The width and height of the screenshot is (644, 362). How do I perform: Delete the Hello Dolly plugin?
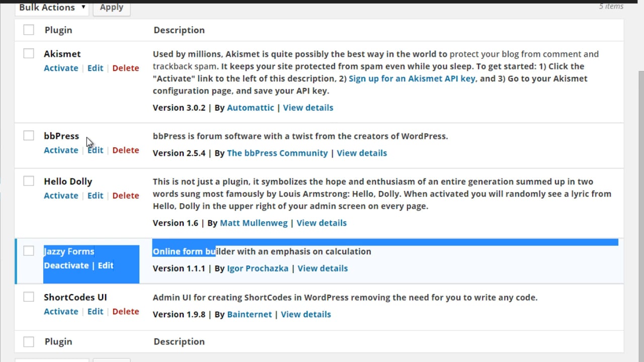point(125,195)
